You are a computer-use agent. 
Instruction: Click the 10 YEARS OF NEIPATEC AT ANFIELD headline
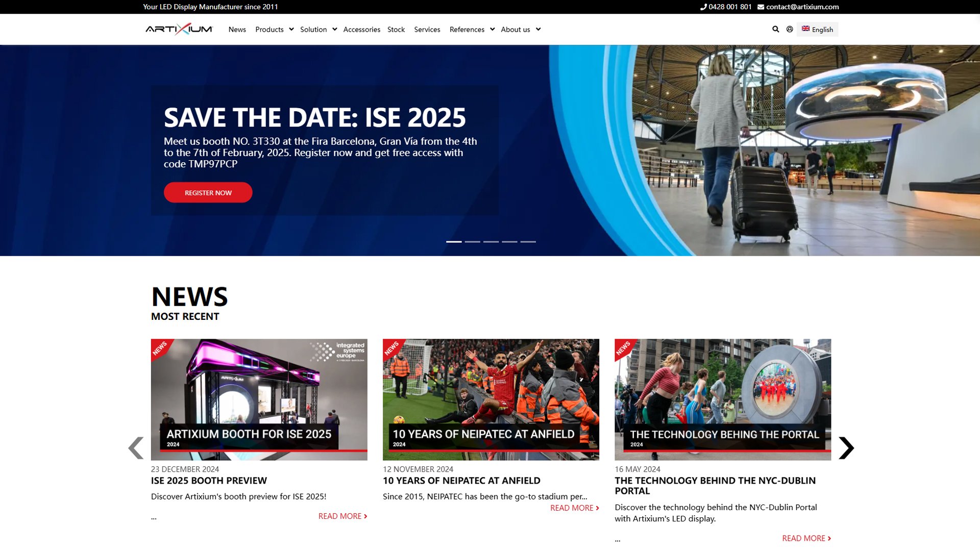click(x=461, y=481)
